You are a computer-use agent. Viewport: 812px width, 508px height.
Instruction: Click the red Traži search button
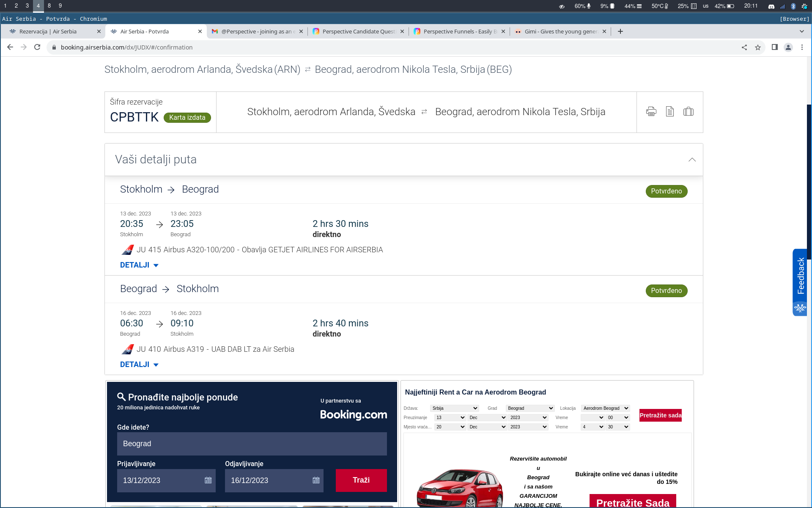click(361, 480)
